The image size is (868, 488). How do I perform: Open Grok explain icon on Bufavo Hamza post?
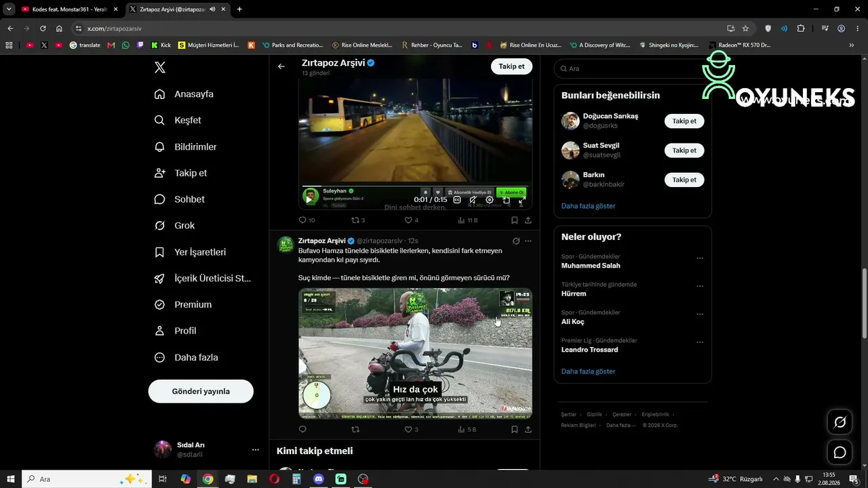[516, 241]
